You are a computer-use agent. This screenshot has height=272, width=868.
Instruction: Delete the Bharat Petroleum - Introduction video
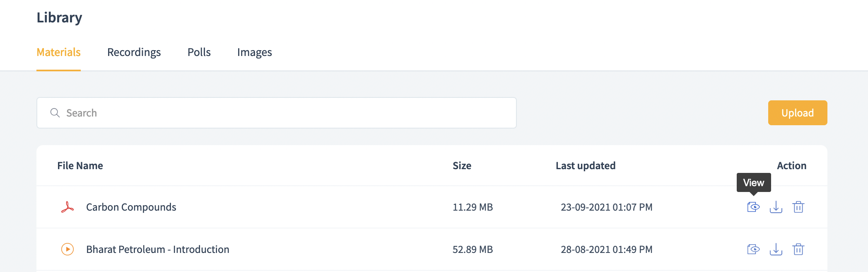tap(798, 249)
